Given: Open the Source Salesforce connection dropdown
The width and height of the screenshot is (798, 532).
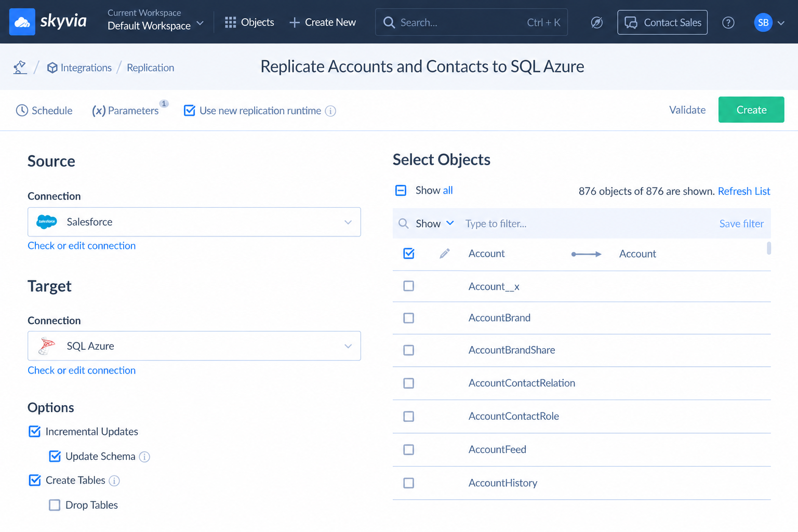Looking at the screenshot, I should click(x=194, y=222).
